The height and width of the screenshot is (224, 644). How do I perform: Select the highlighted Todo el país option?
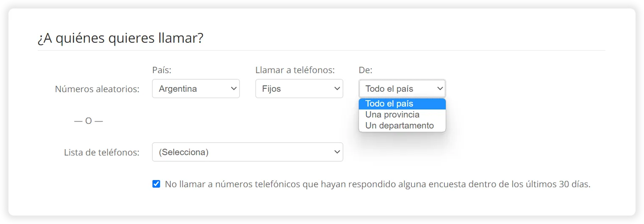click(402, 104)
